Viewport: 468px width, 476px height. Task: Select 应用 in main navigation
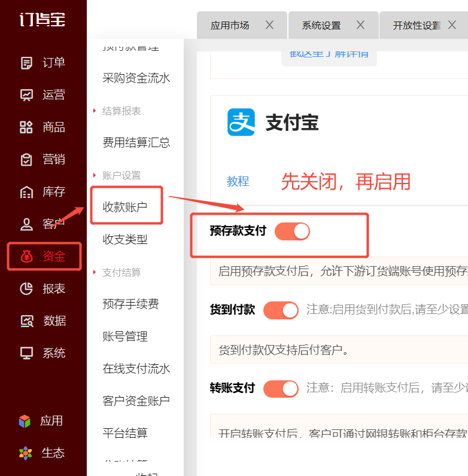51,422
